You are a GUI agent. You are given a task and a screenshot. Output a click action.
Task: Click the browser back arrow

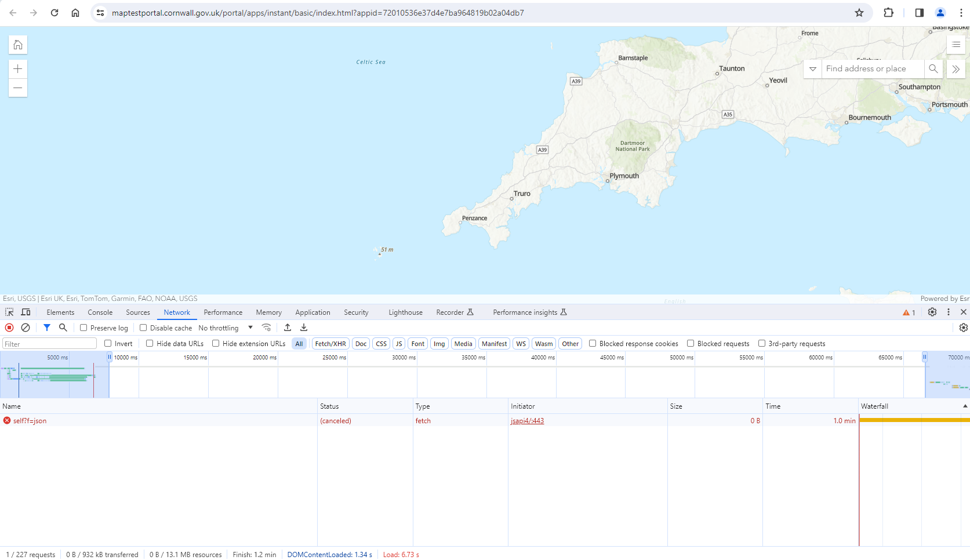13,13
